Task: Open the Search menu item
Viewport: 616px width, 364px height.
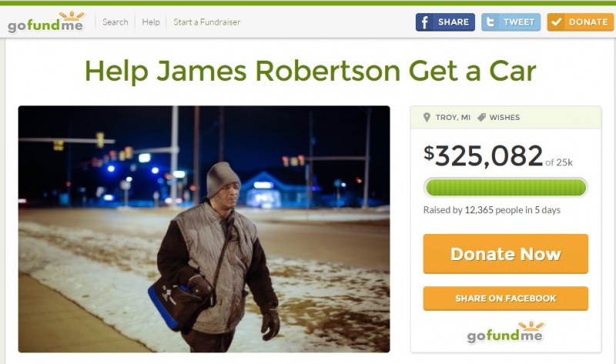Action: [x=115, y=22]
